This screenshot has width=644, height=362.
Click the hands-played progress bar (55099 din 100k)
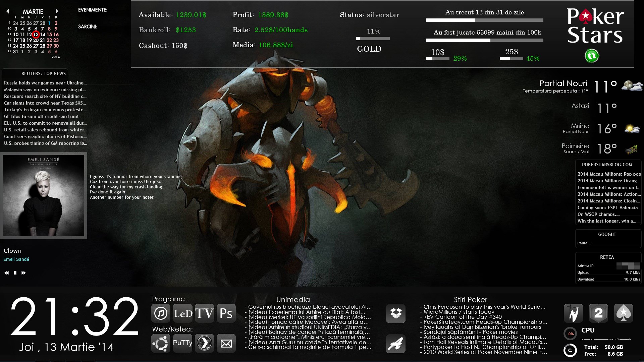pos(485,40)
